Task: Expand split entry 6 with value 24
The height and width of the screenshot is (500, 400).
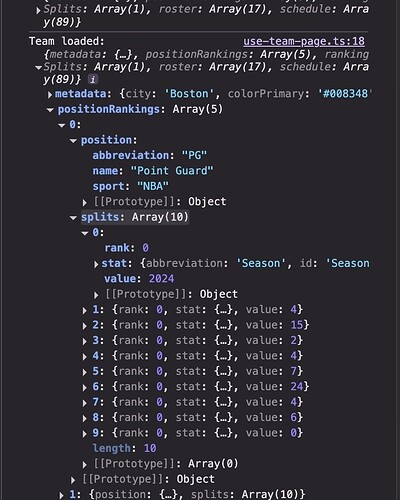Action: 85,388
